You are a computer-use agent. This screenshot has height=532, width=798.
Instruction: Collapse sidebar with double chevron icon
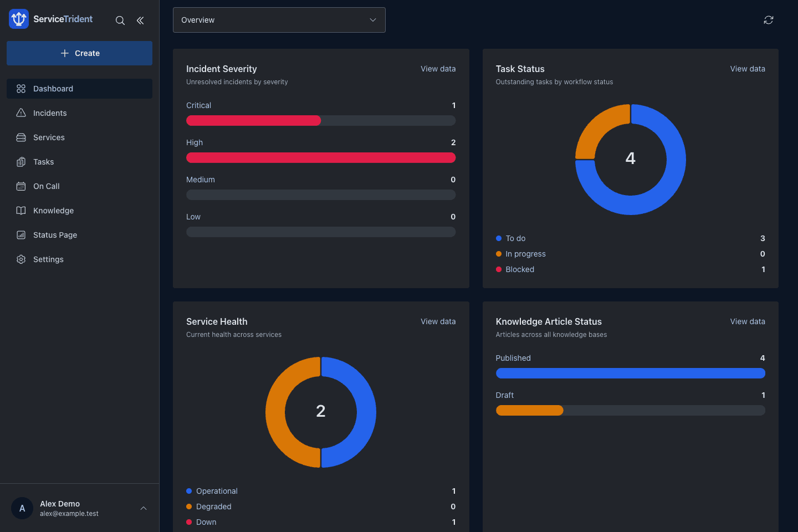coord(140,21)
